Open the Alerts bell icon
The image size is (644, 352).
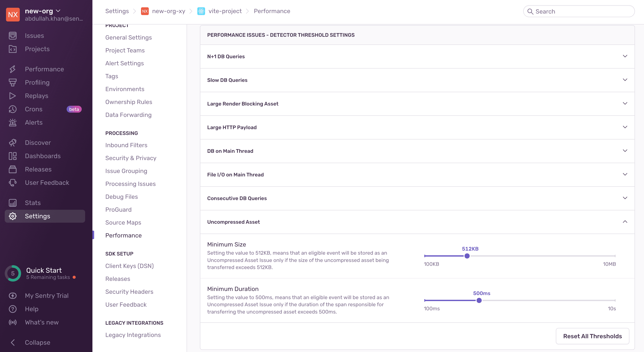coord(13,122)
